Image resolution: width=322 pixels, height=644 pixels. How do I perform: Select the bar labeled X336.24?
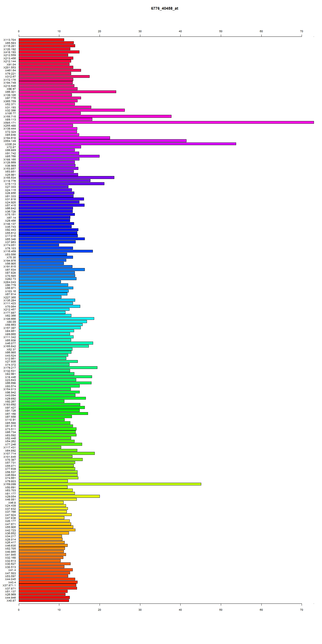click(x=127, y=144)
